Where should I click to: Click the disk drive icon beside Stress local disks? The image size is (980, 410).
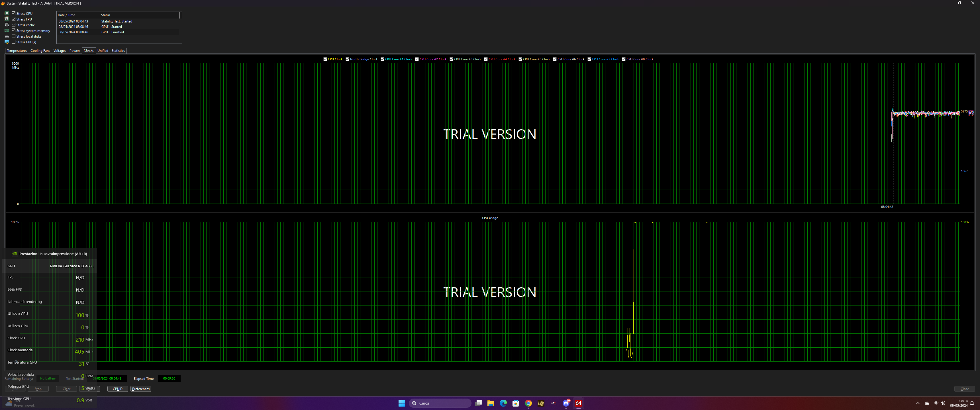click(x=7, y=36)
